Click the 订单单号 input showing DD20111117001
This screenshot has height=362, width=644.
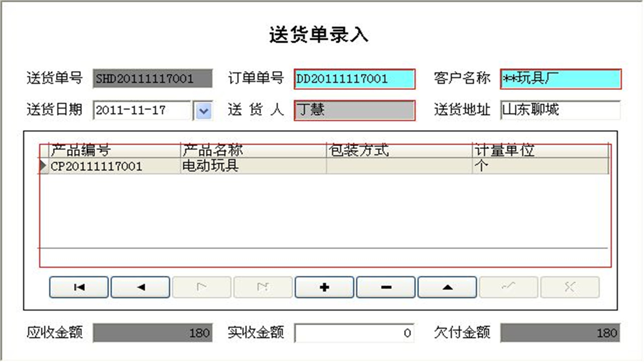355,79
